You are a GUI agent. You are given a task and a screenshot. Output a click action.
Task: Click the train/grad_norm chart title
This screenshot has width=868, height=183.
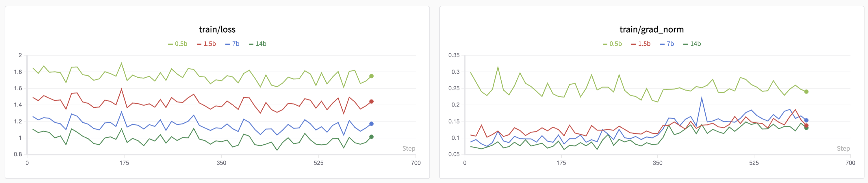652,30
